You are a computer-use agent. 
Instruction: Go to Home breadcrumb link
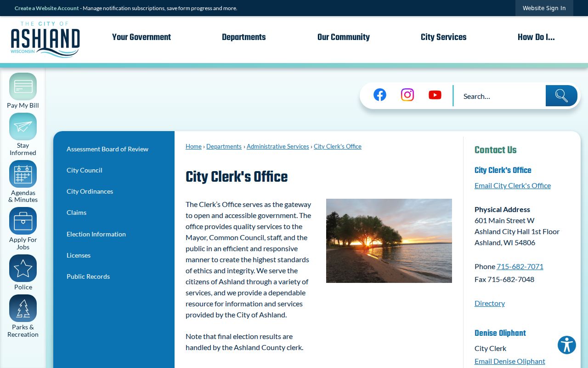(193, 146)
